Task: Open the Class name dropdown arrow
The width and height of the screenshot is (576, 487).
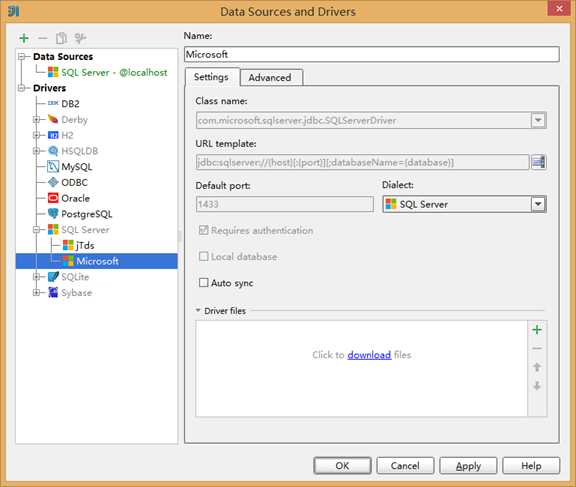Action: point(538,120)
